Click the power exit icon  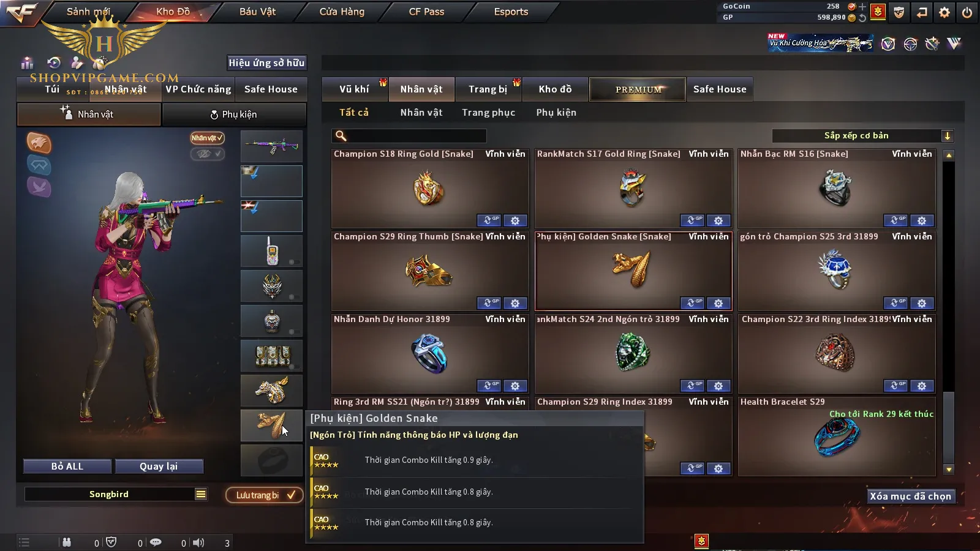pyautogui.click(x=967, y=12)
